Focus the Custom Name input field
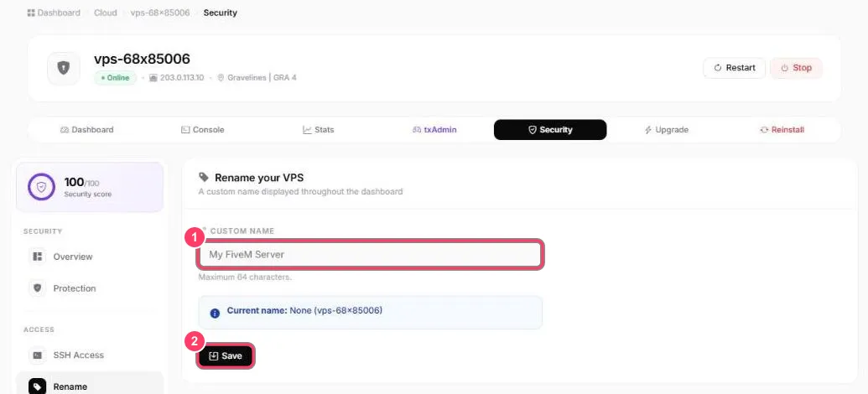 pyautogui.click(x=370, y=255)
